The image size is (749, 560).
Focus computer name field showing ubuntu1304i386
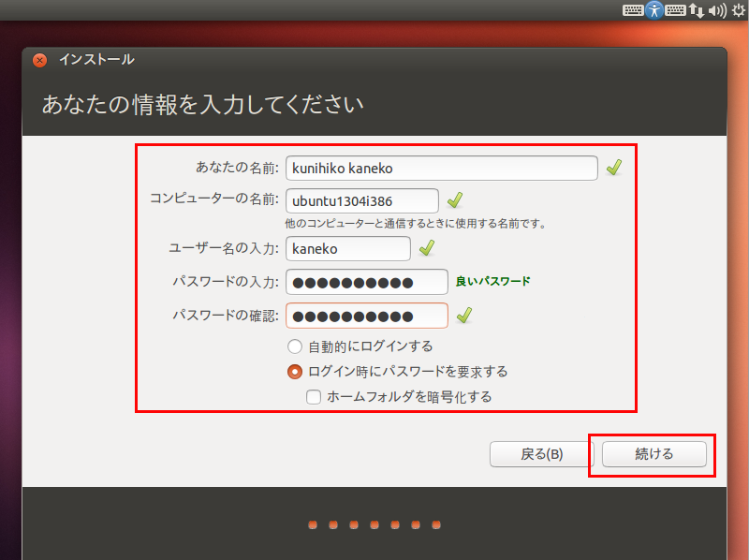click(362, 200)
